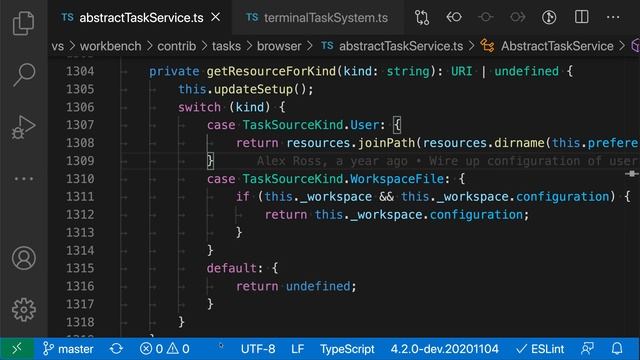Click URI return type on line 1304
This screenshot has height=360, width=640.
click(x=461, y=71)
